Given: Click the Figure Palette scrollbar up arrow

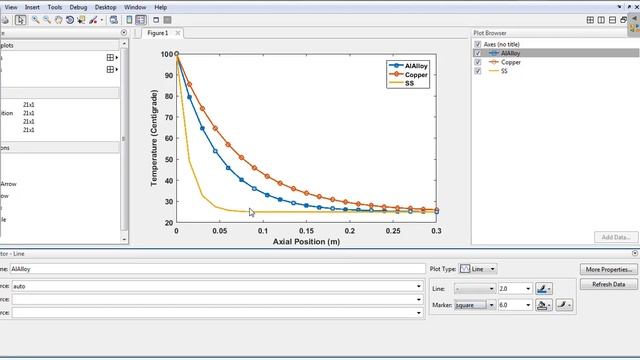Looking at the screenshot, I should [x=124, y=43].
